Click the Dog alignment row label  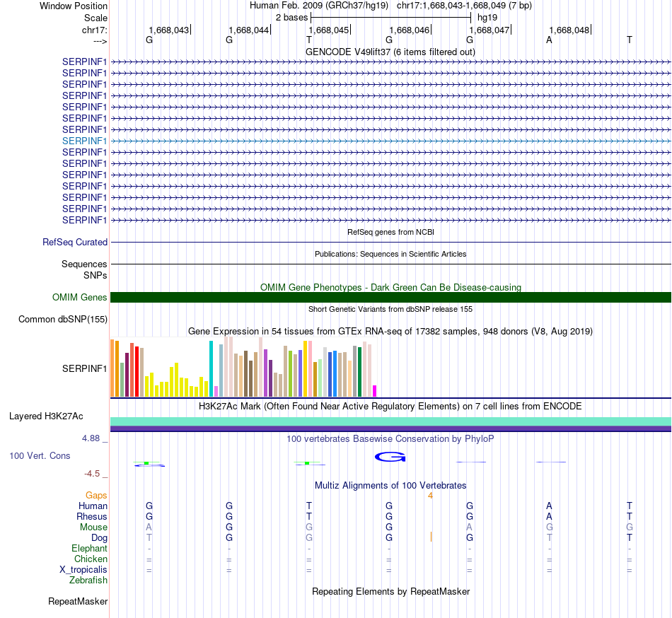click(x=100, y=538)
